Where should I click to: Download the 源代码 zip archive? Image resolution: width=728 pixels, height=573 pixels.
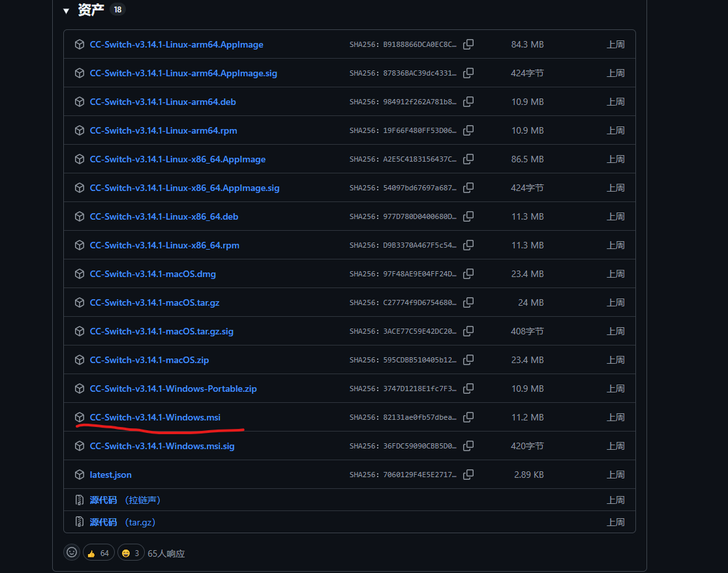click(x=125, y=500)
